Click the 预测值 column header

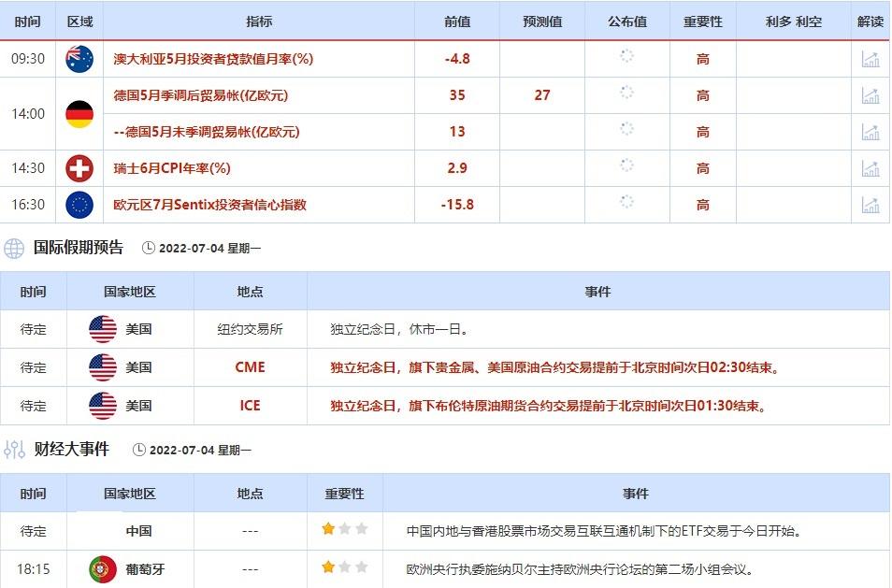click(542, 22)
